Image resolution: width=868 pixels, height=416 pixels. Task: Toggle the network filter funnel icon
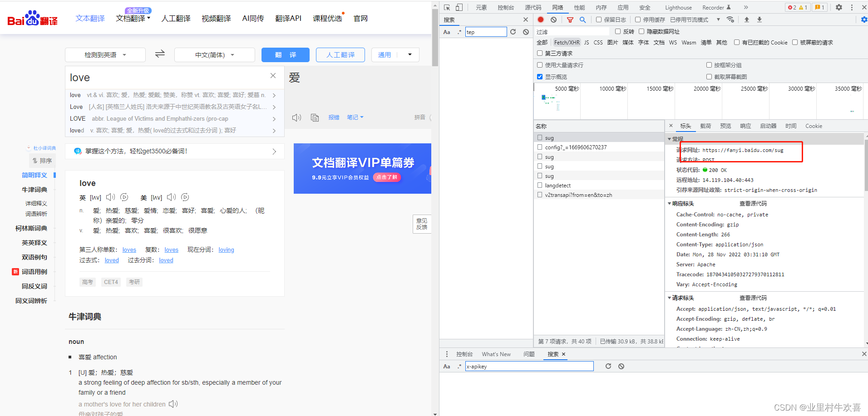click(570, 20)
